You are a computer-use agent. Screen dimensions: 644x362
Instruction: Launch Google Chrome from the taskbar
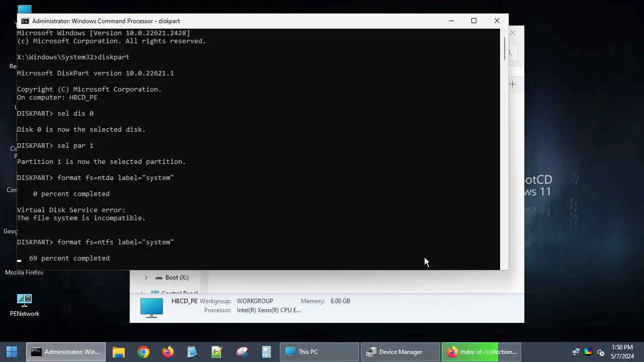[143, 351]
